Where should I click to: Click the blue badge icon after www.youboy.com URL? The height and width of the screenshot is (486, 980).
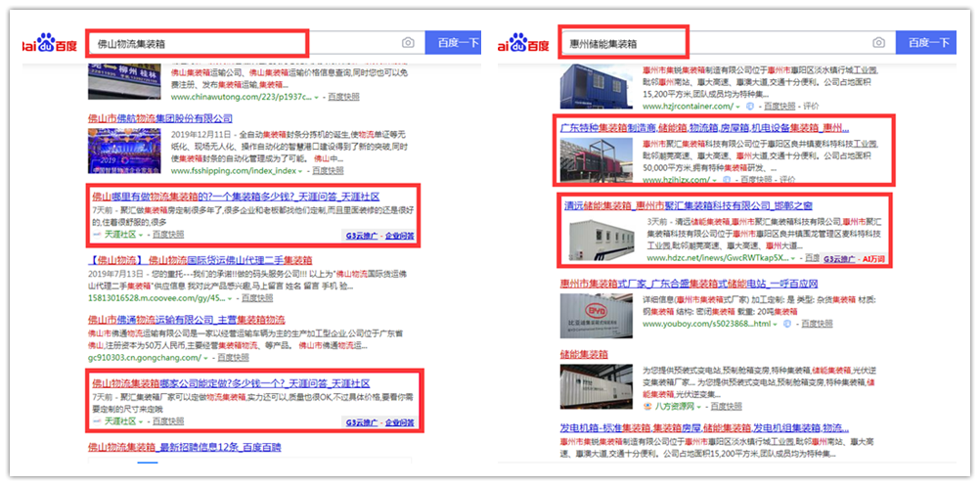[787, 324]
